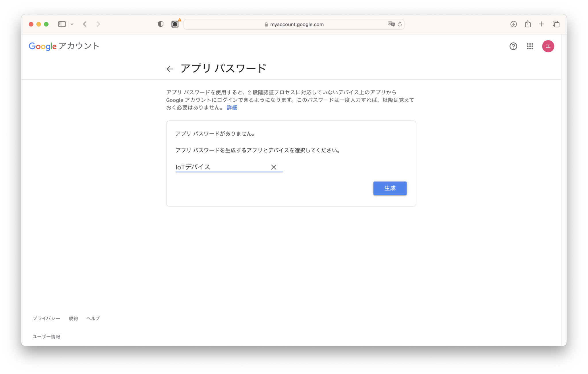Reload the page

pyautogui.click(x=400, y=24)
